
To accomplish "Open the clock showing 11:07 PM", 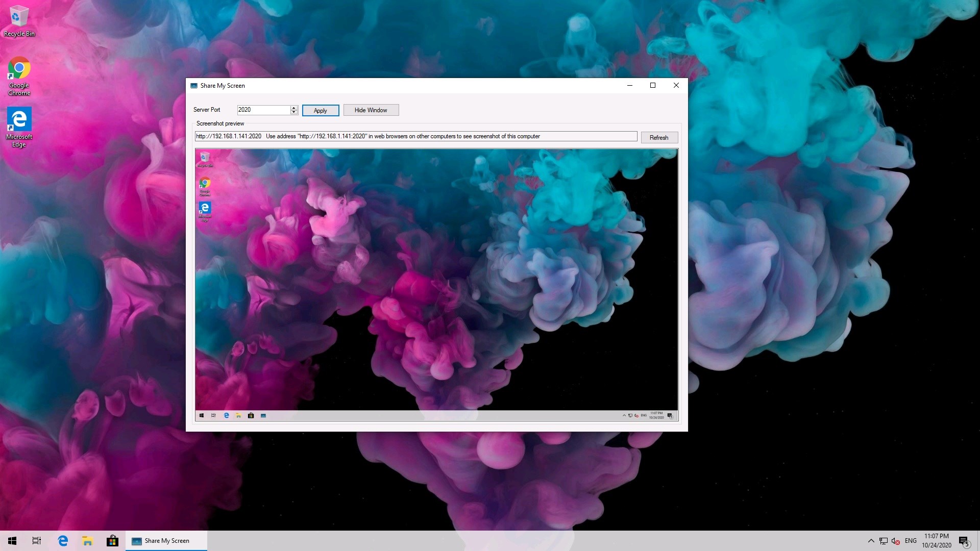I will point(937,541).
